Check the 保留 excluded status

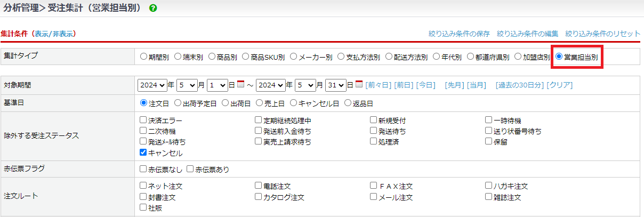[x=489, y=141]
